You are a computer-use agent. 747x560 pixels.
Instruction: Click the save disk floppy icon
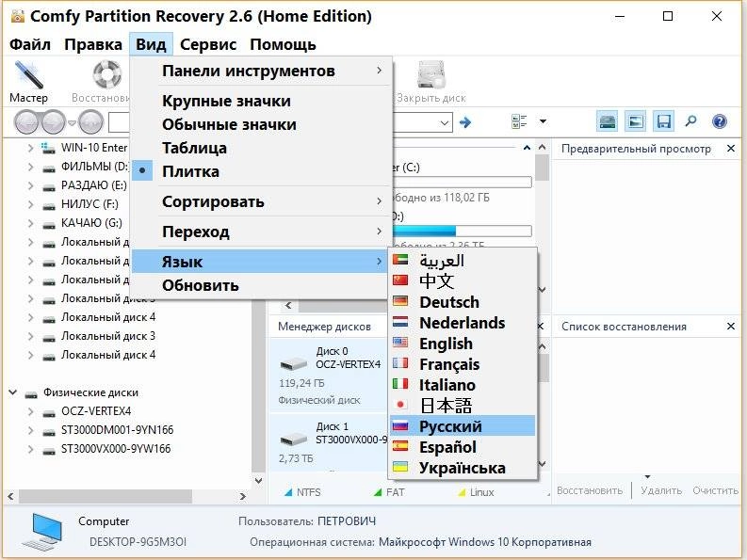pos(663,122)
